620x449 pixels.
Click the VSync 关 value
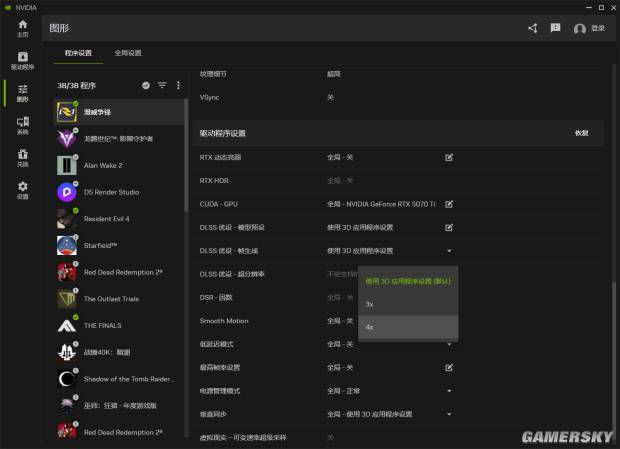[x=331, y=97]
